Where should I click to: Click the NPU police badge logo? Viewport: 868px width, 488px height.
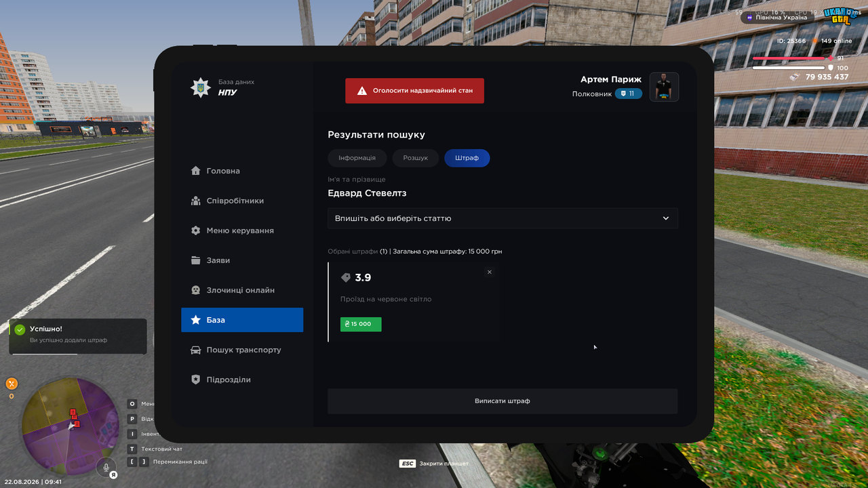coord(200,87)
